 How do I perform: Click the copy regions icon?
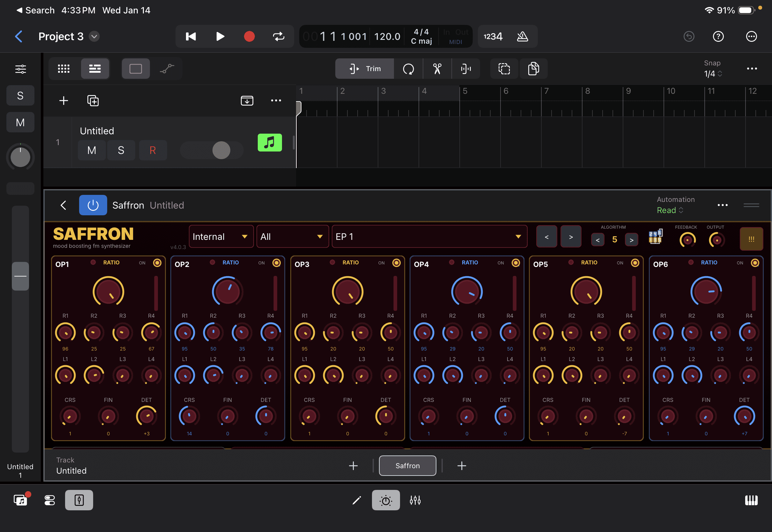point(533,69)
